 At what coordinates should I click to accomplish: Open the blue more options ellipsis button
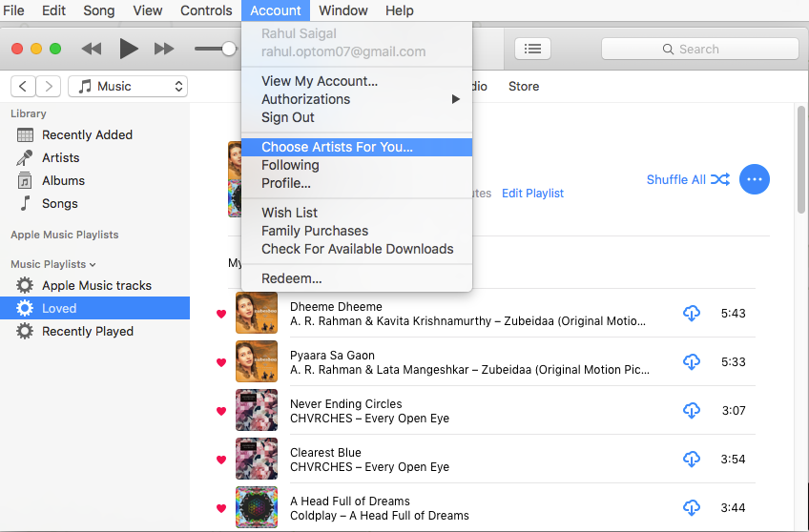pyautogui.click(x=755, y=179)
